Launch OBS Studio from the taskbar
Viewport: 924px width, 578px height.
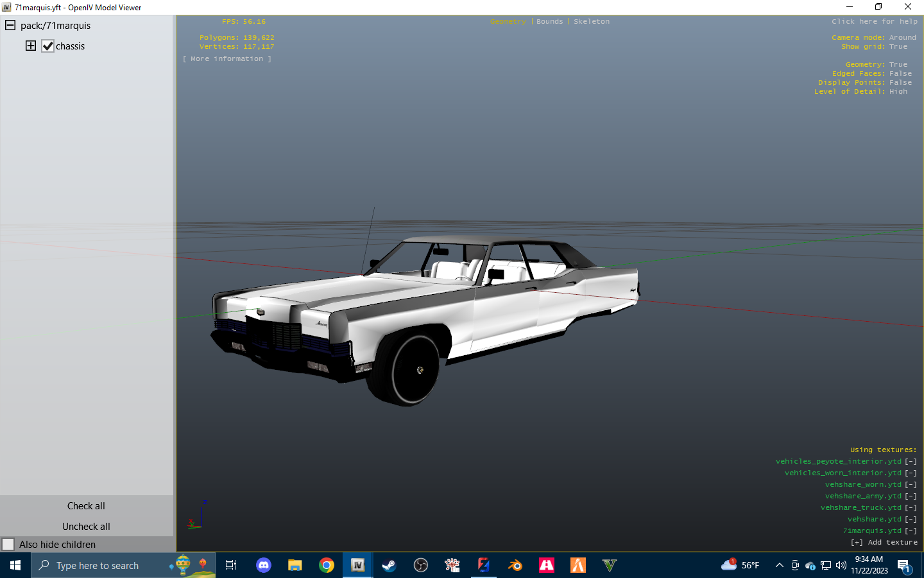420,566
